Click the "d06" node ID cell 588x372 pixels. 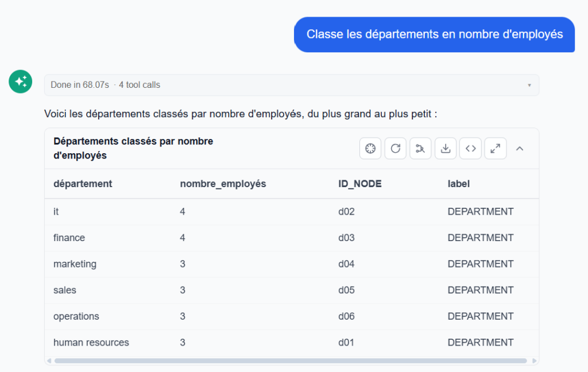point(346,316)
